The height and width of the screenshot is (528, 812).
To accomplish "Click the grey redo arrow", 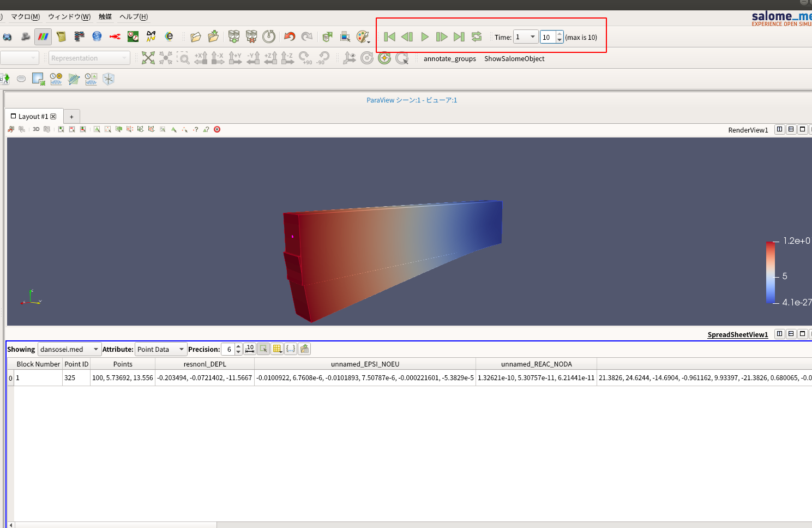I will 307,37.
